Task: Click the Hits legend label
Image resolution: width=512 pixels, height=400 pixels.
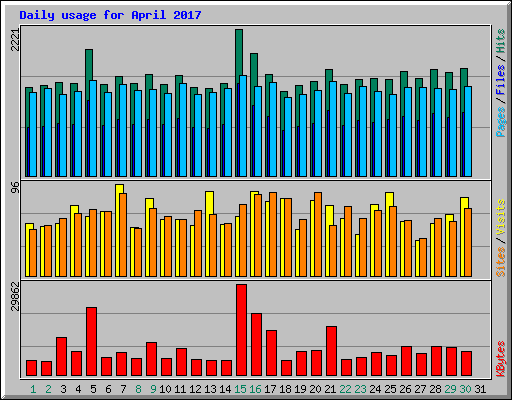Action: point(501,41)
